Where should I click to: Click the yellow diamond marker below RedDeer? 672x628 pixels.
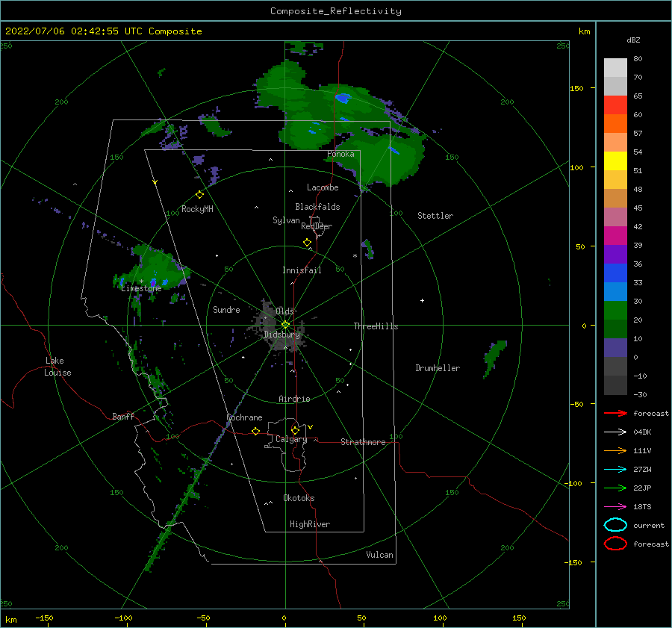click(x=308, y=243)
